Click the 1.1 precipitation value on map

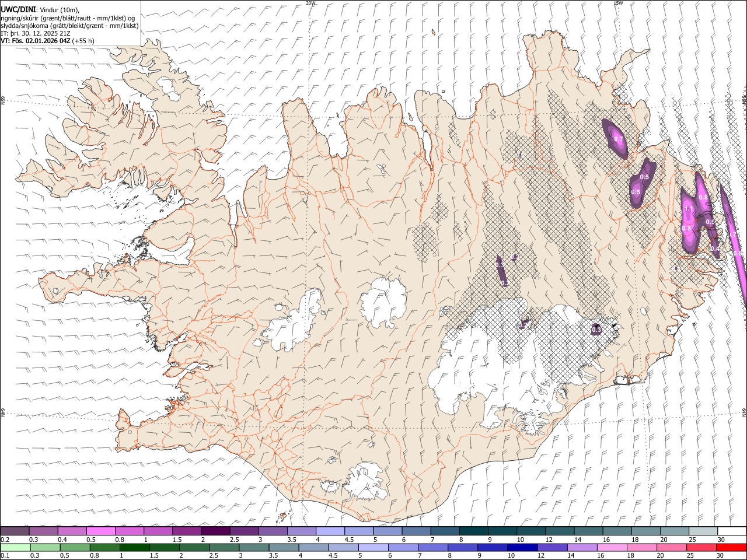689,209
